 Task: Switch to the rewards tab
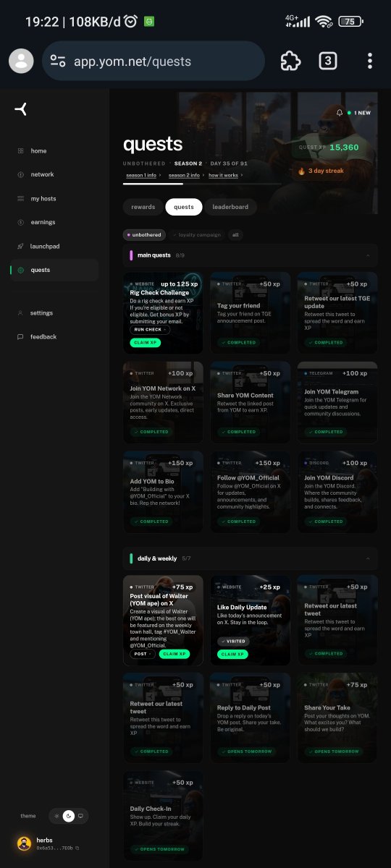pos(143,207)
